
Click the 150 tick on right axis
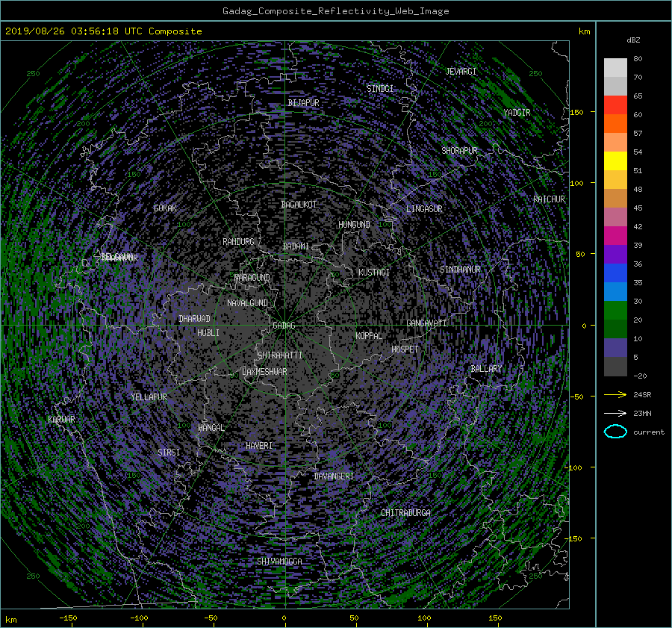(577, 112)
